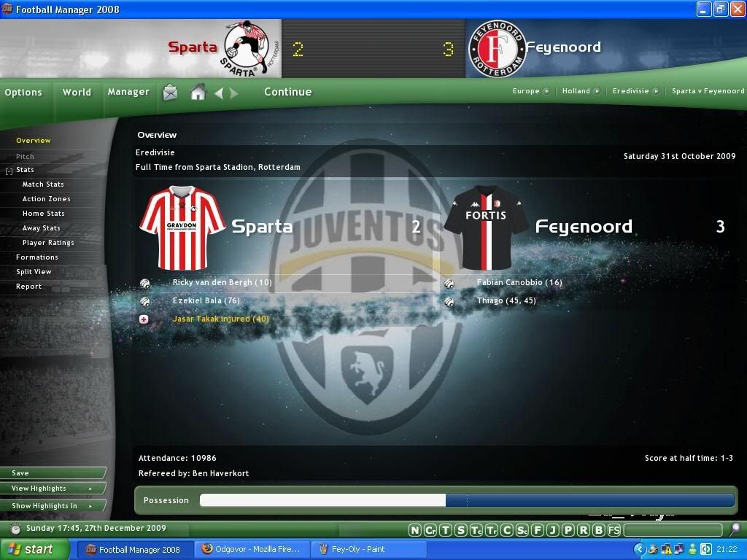Click the clock icon beside game date
The width and height of the screenshot is (747, 560).
click(x=16, y=529)
